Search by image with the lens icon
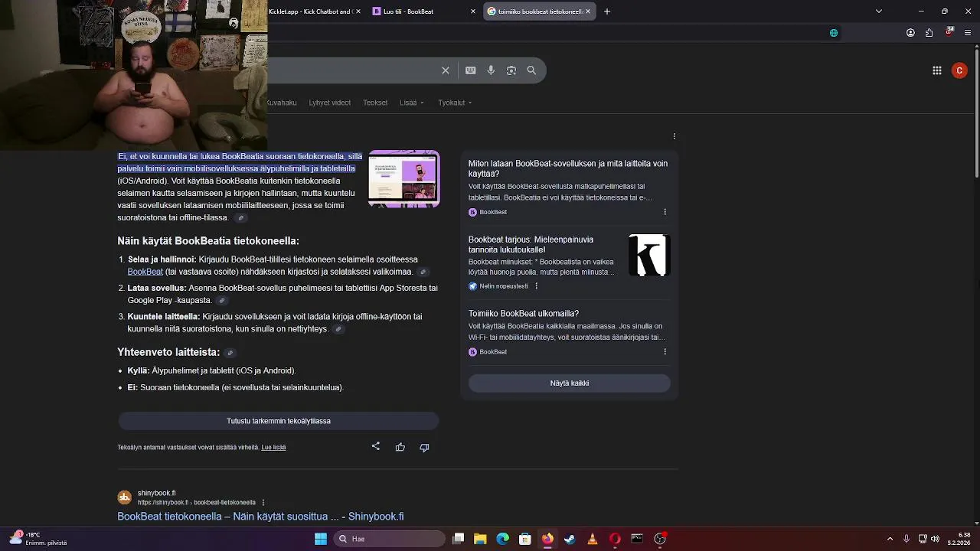This screenshot has width=980, height=551. pyautogui.click(x=511, y=70)
